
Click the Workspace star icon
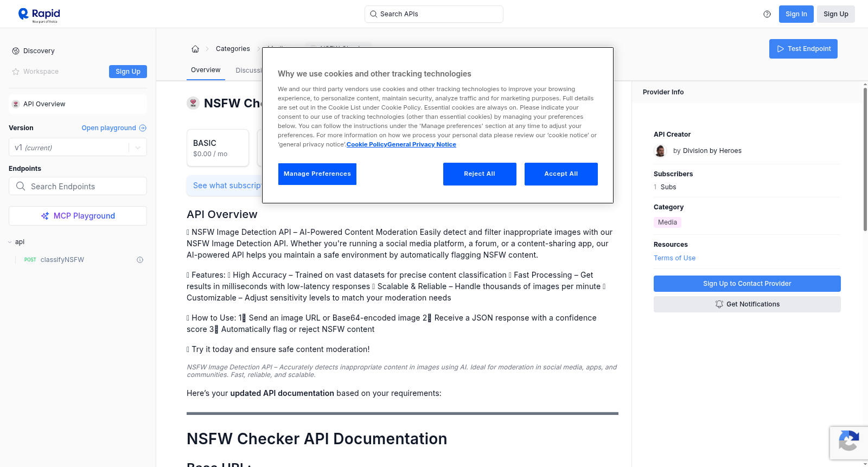pos(16,72)
